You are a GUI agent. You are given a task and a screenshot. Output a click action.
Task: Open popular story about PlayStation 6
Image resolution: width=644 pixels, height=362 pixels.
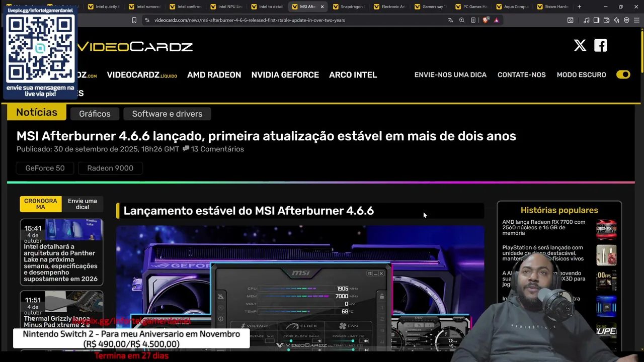click(x=543, y=253)
